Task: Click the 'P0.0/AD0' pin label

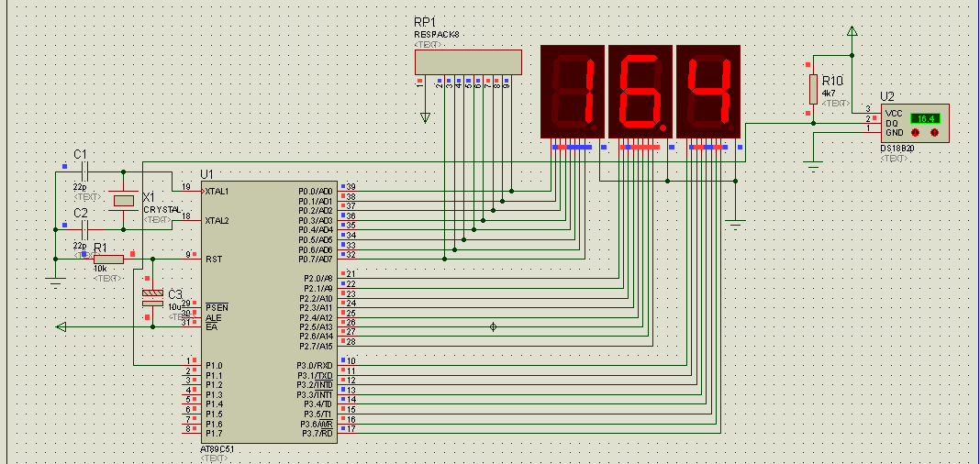Action: (x=316, y=191)
